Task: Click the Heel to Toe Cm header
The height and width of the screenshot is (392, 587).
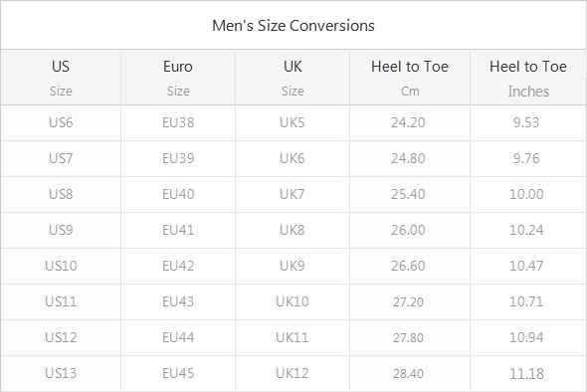Action: [x=410, y=78]
